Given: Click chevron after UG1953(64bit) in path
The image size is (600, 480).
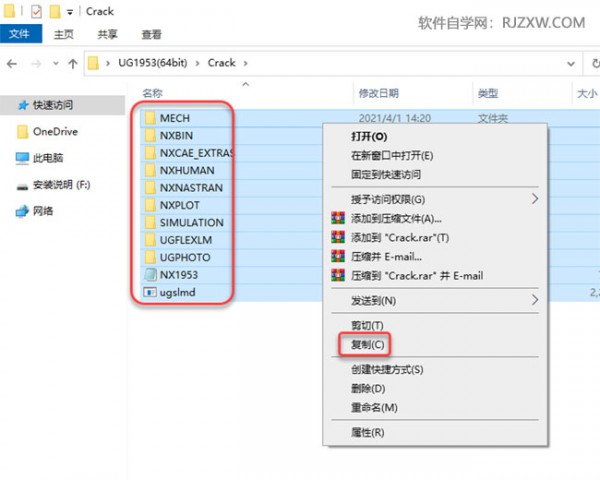Looking at the screenshot, I should click(197, 63).
